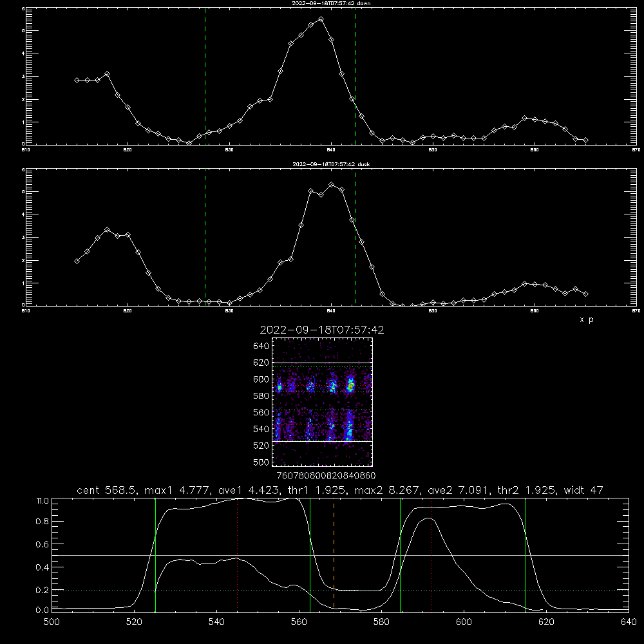The image size is (644, 644).
Task: Click the green dashed line near 842 in dawn plot
Action: click(x=355, y=76)
